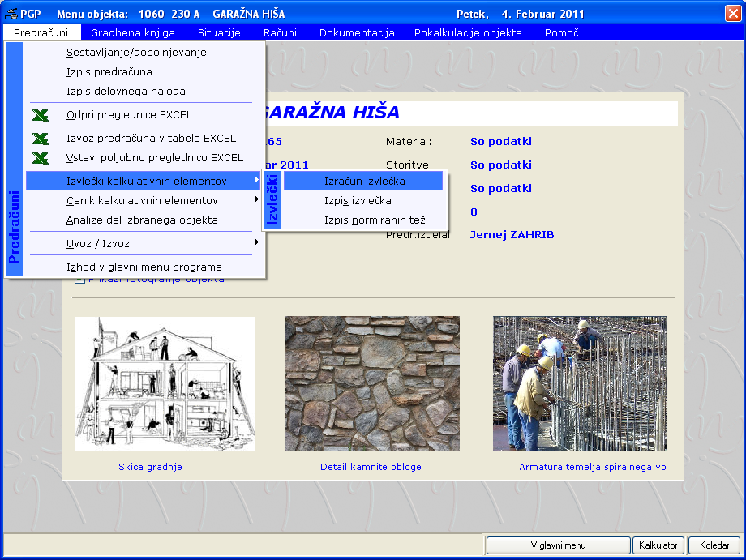Click the PGP application icon in title bar
Viewport: 746px width, 560px height.
click(11, 14)
